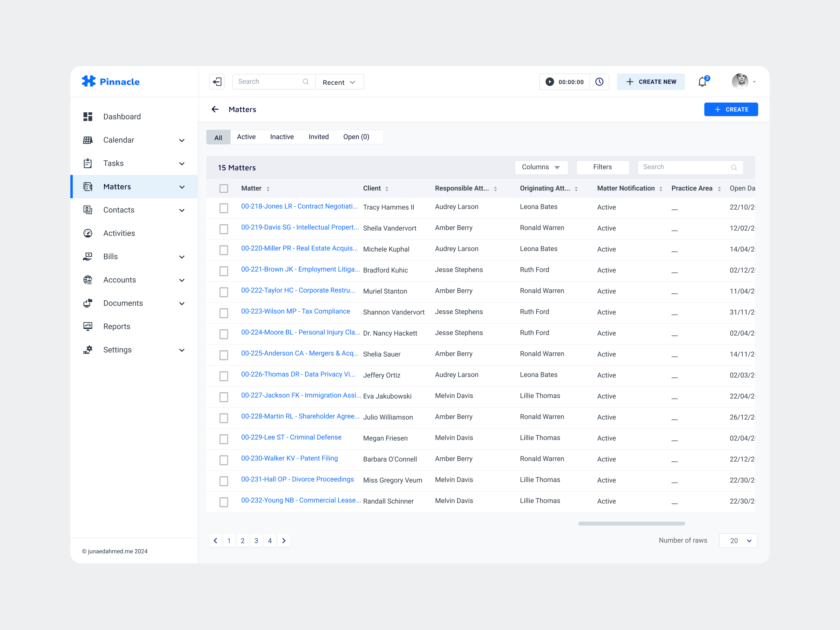Viewport: 840px width, 630px height.
Task: Click the timer clock icon
Action: coord(599,82)
